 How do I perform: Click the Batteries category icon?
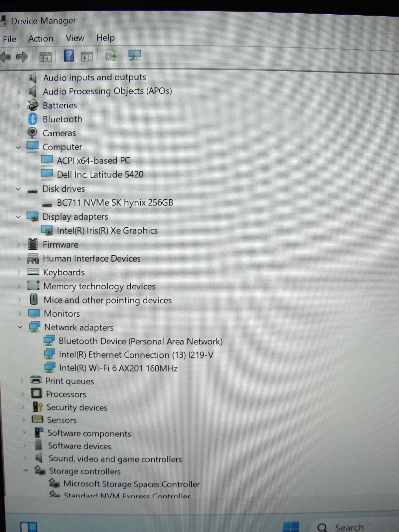(33, 105)
